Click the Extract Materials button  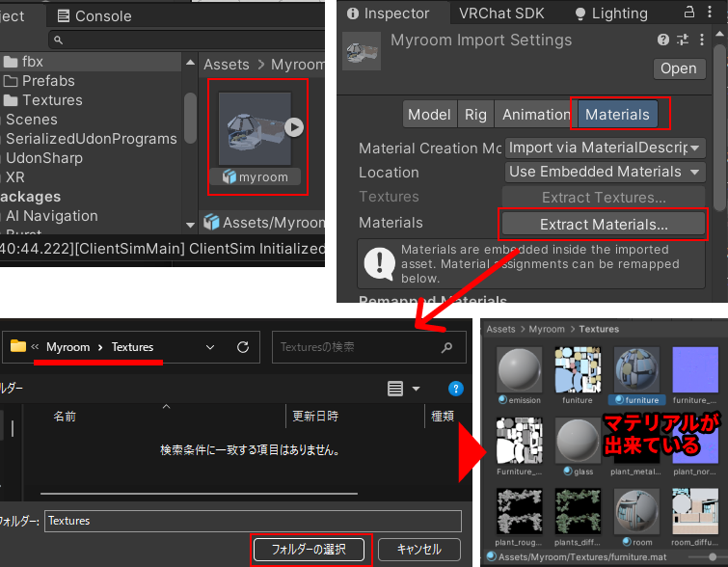604,224
